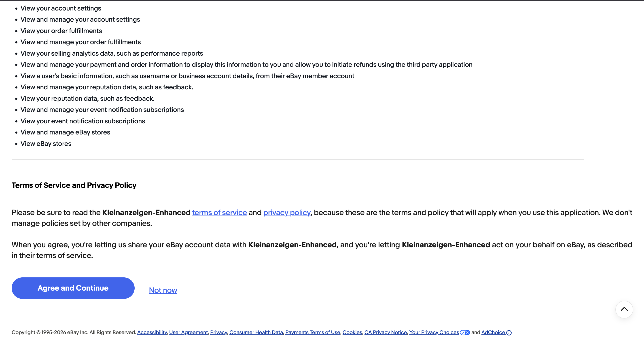The image size is (644, 352).
Task: Open the Kleinanzeigen-Enhanced privacy policy link
Action: 287,212
